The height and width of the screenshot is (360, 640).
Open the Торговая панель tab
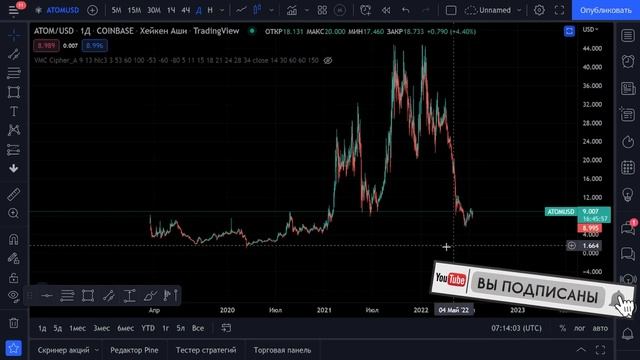[282, 350]
